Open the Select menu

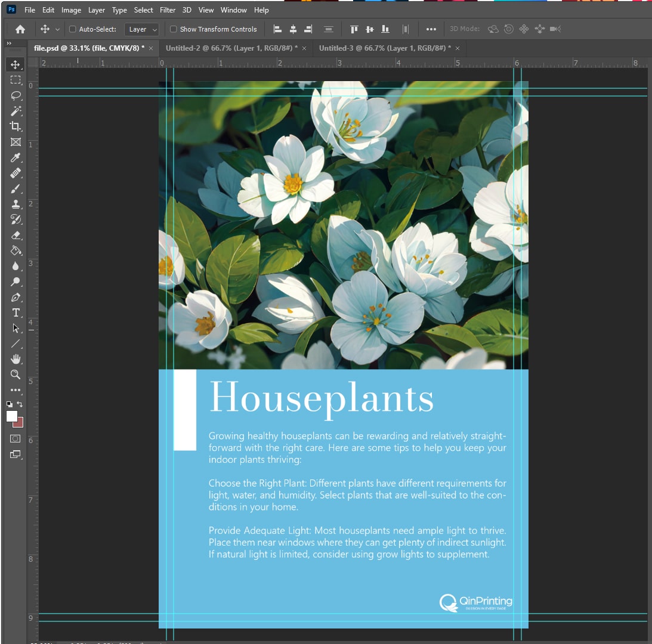click(x=143, y=10)
